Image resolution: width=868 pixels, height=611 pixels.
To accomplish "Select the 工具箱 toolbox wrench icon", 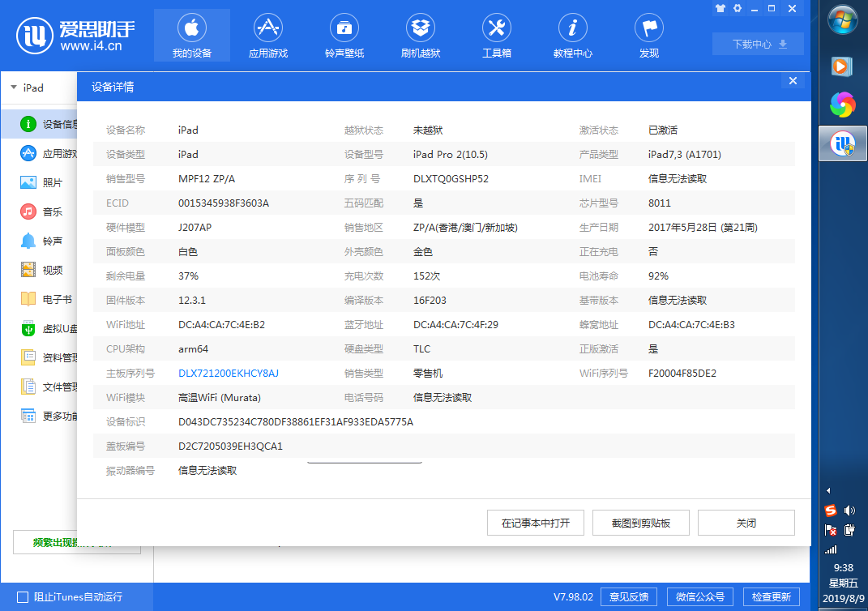I will (496, 28).
